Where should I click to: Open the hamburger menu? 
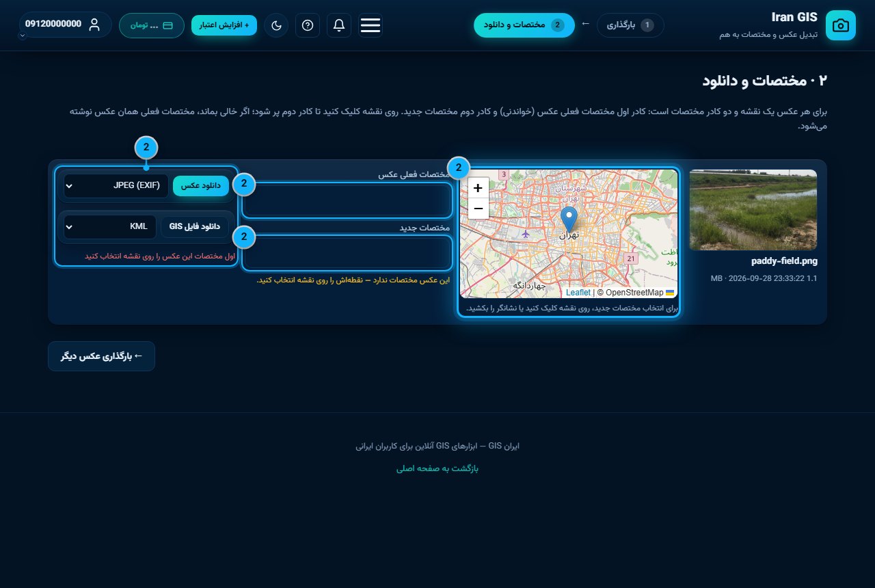tap(371, 25)
